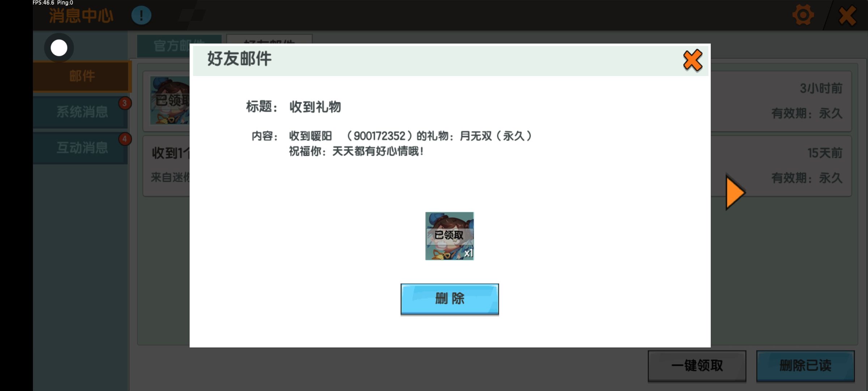
Task: Click the blue exclamation info icon
Action: 141,16
